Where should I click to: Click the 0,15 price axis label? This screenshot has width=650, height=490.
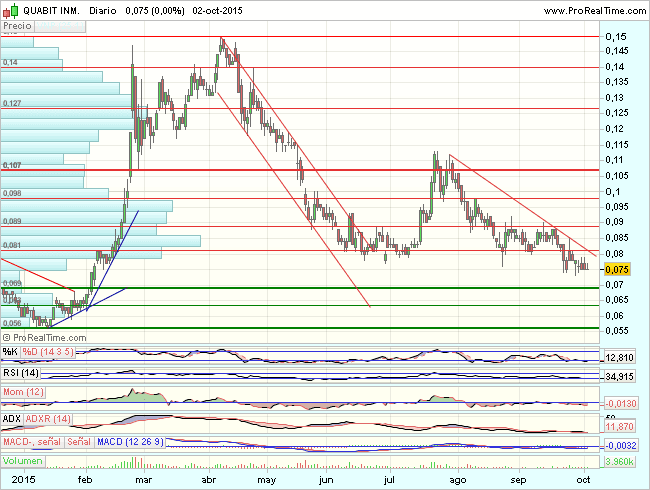[616, 37]
